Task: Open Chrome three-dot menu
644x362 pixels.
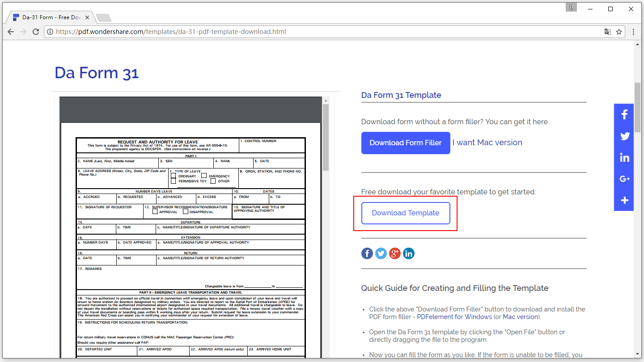Action: [x=633, y=32]
